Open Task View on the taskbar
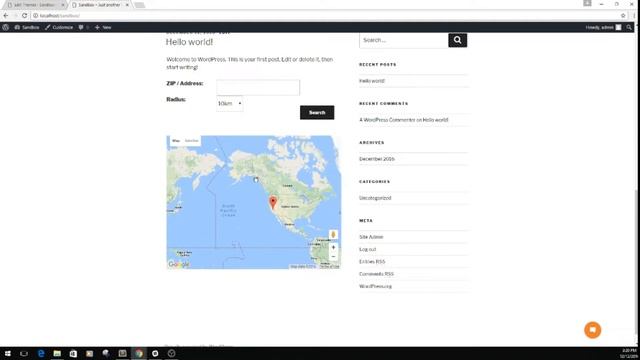 [24, 353]
